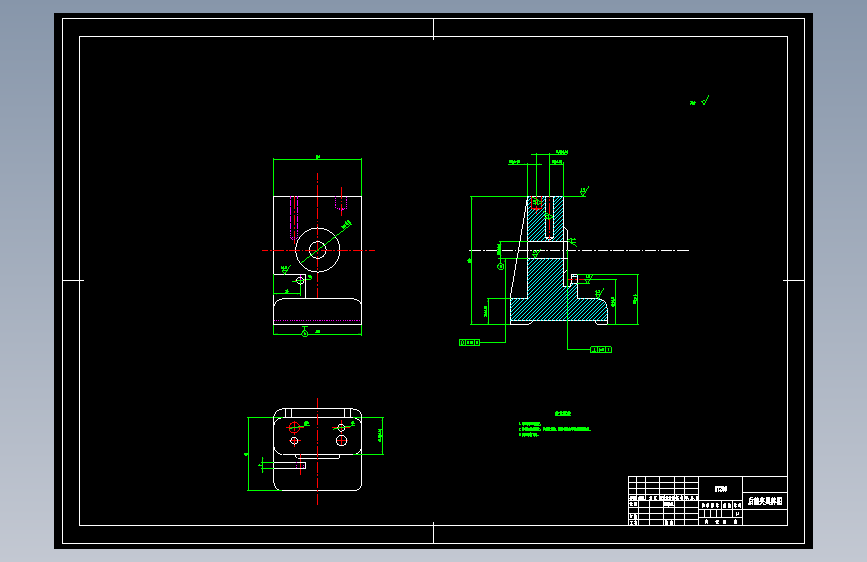Select the technical requirements heading text

(563, 413)
